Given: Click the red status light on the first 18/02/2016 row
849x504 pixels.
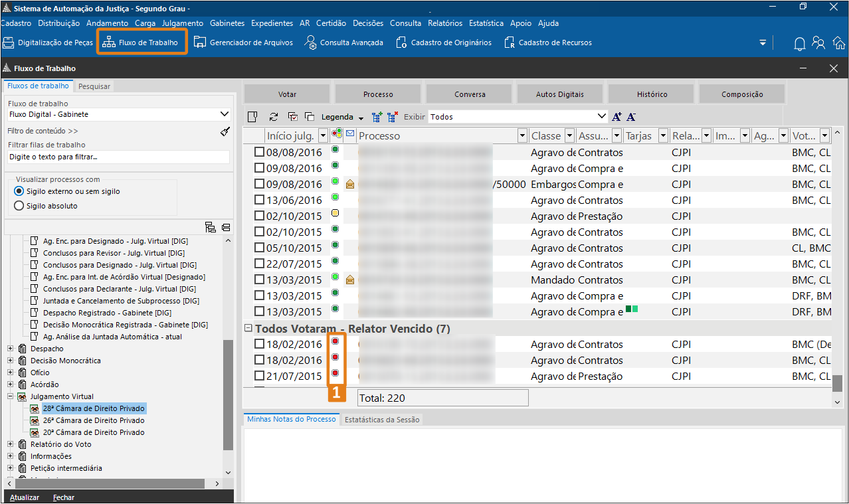Looking at the screenshot, I should 335,341.
